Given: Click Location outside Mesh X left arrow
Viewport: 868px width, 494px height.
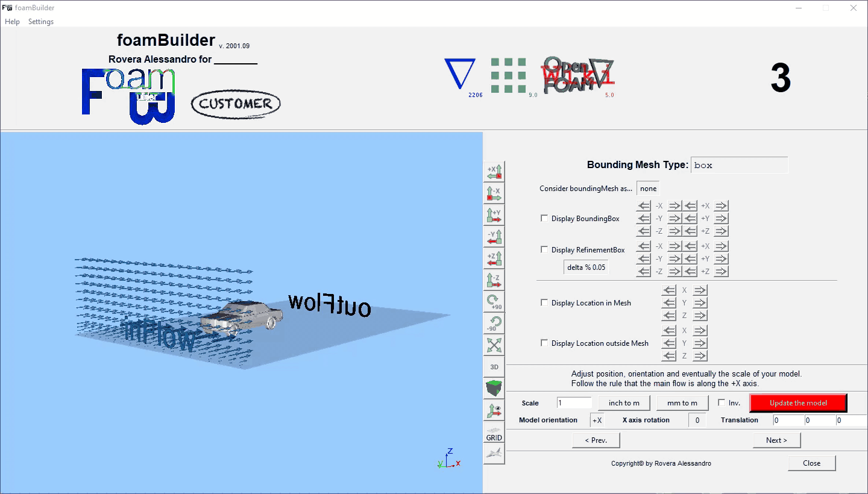Looking at the screenshot, I should click(x=669, y=331).
